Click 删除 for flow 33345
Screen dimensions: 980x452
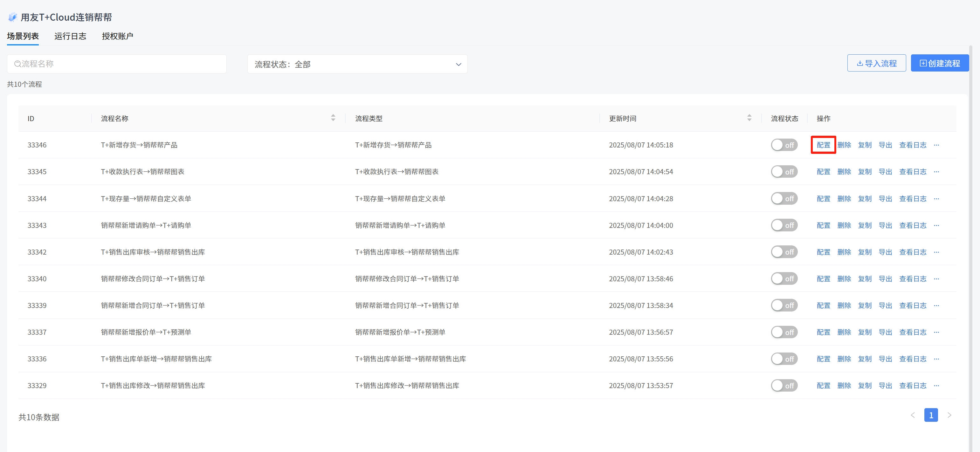tap(844, 172)
